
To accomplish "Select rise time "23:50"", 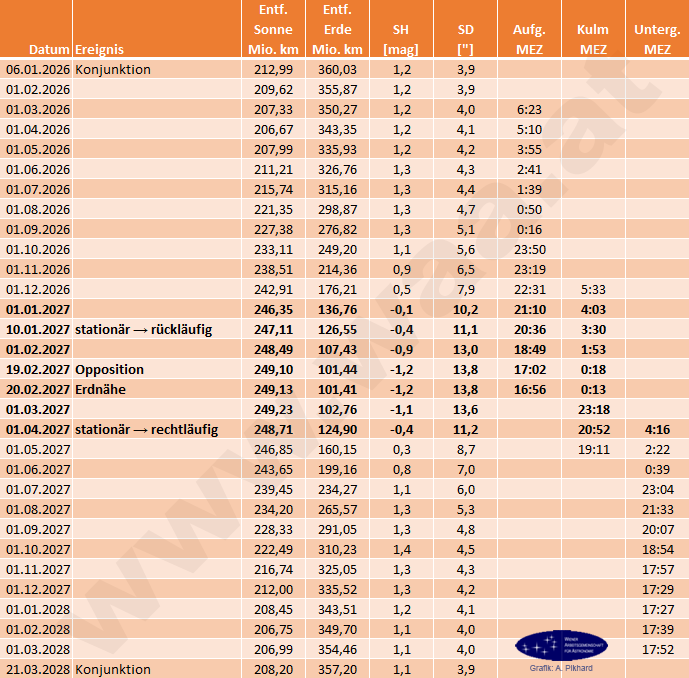I will pyautogui.click(x=530, y=250).
